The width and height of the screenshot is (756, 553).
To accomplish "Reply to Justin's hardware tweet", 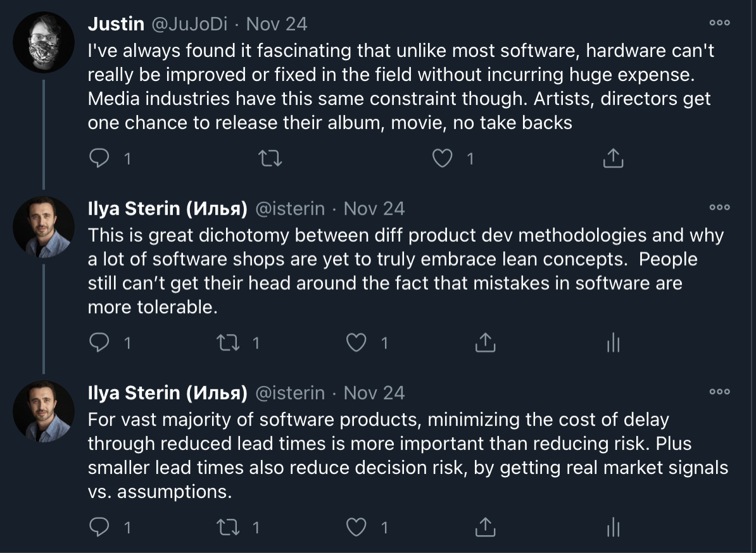I will [x=99, y=158].
